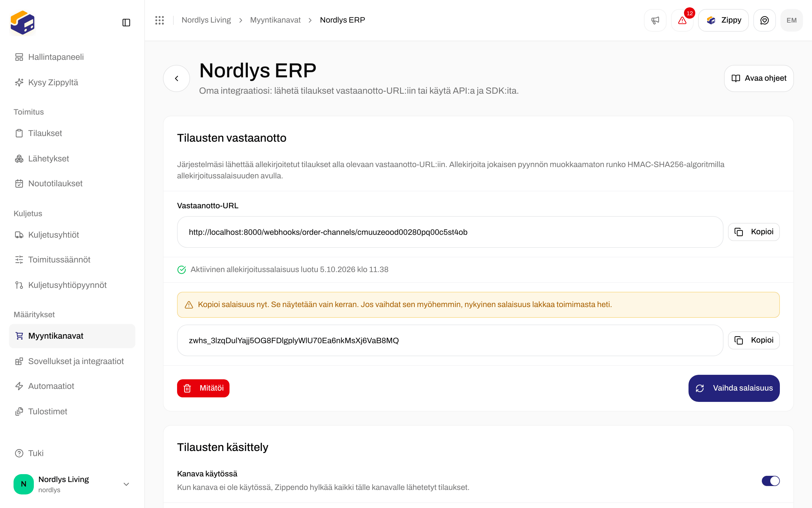Open Kuljetusyhtiöpyynnöt in sidebar
Image resolution: width=812 pixels, height=508 pixels.
tap(72, 285)
